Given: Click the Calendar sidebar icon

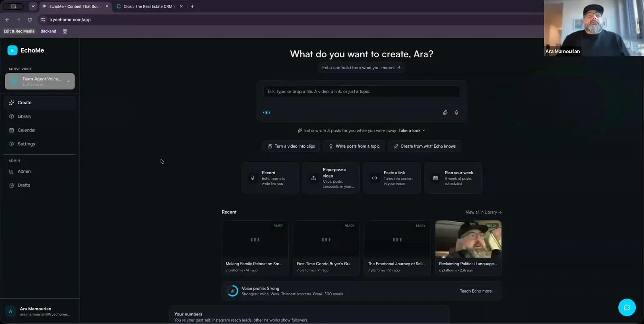Looking at the screenshot, I should pos(12,130).
